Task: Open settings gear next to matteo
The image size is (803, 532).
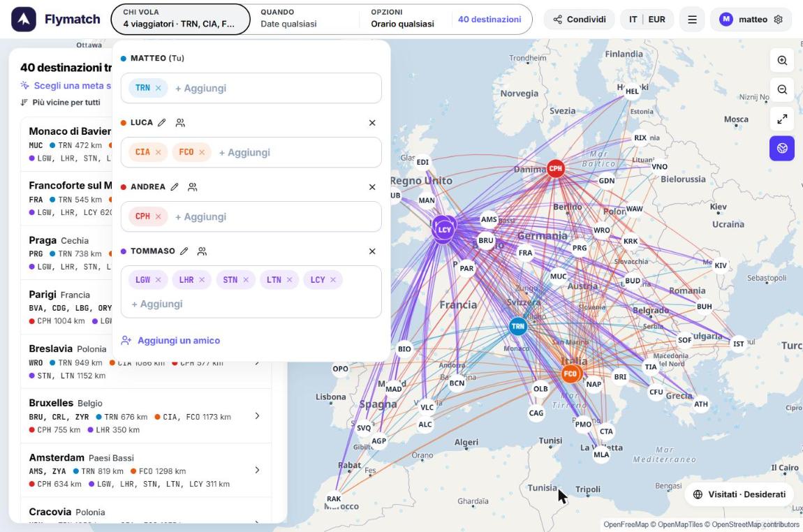Action: pyautogui.click(x=779, y=20)
